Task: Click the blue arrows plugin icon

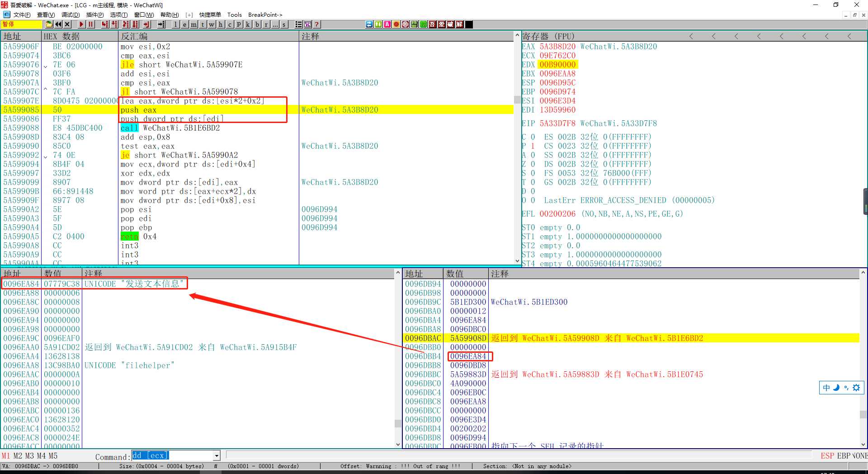Action: tap(369, 24)
